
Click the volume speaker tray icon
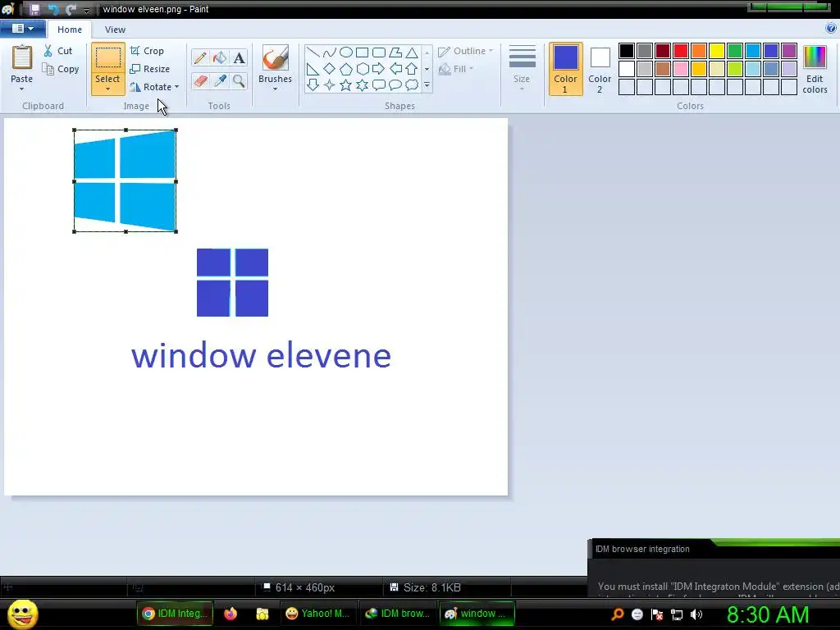point(696,614)
